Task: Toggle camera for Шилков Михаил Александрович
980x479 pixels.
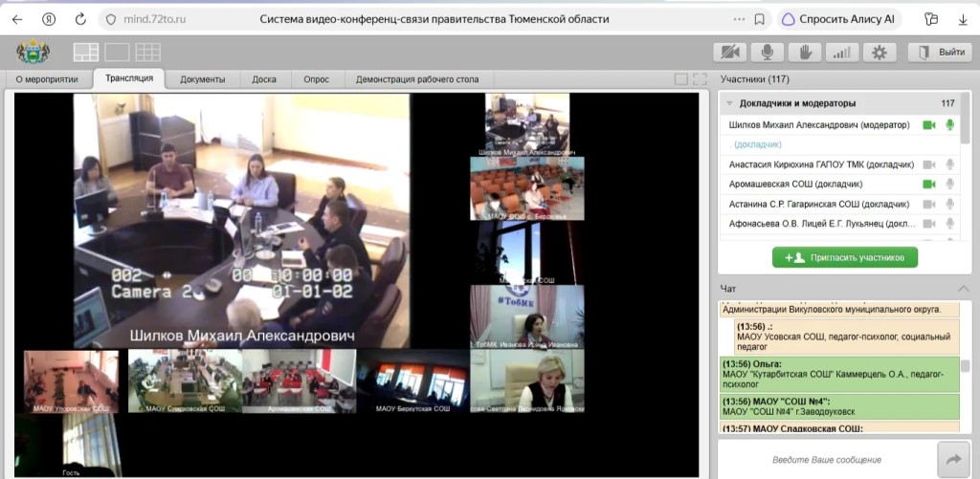Action: (929, 125)
